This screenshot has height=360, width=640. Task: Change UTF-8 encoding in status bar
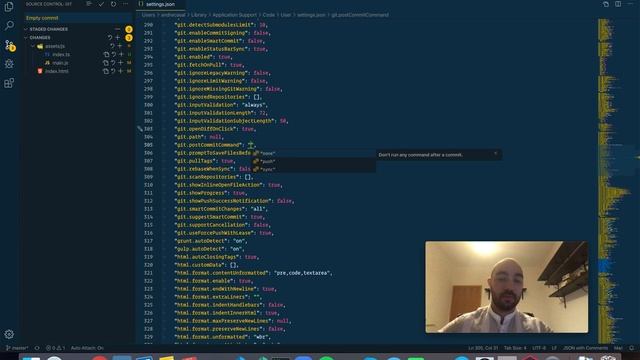(539, 348)
